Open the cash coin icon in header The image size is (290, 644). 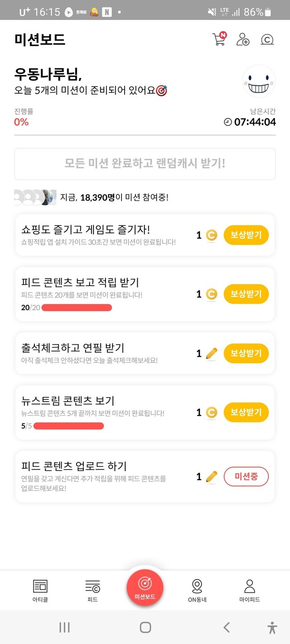[x=267, y=39]
